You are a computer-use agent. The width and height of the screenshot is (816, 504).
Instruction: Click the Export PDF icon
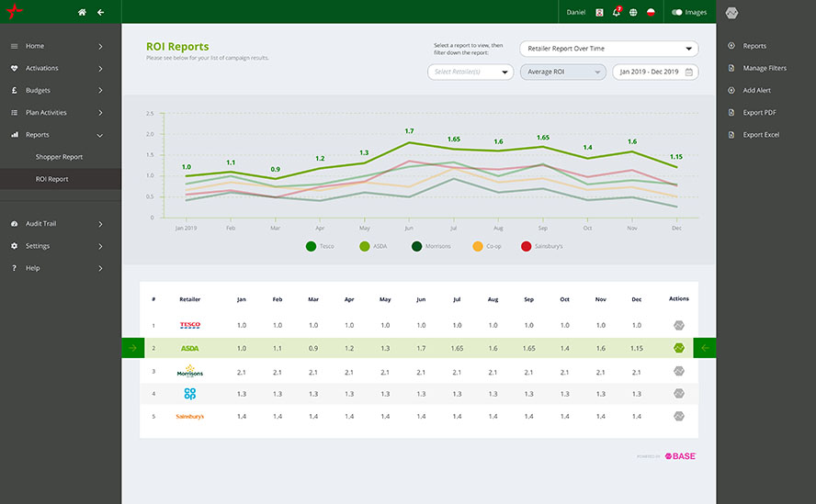point(731,113)
